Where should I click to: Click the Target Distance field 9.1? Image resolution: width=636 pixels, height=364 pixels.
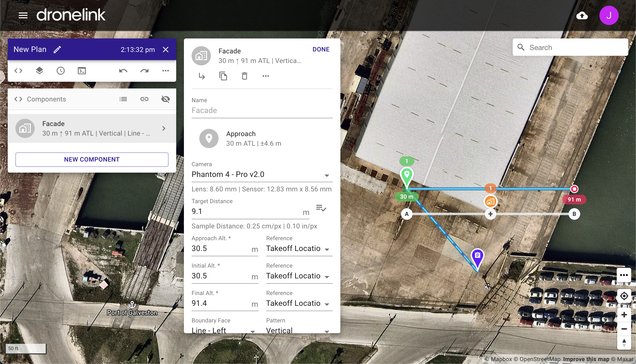coord(250,212)
